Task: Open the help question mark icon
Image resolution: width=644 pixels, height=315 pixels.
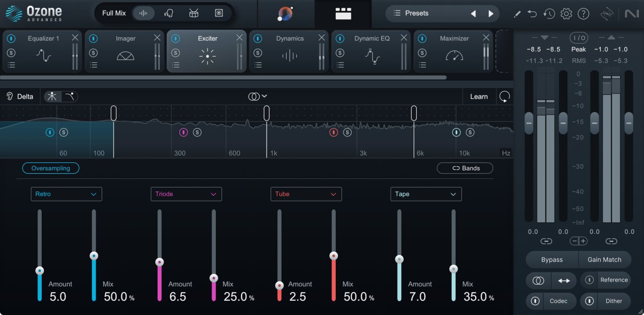Action: click(583, 14)
